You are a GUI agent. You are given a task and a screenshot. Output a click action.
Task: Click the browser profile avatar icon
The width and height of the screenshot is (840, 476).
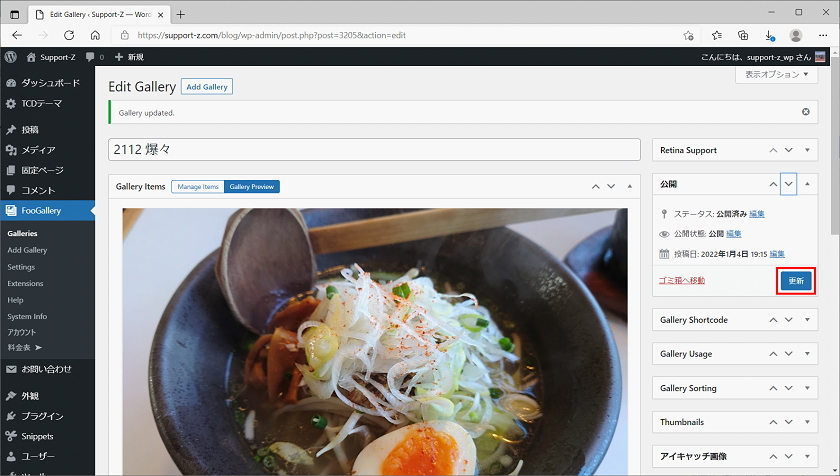796,35
